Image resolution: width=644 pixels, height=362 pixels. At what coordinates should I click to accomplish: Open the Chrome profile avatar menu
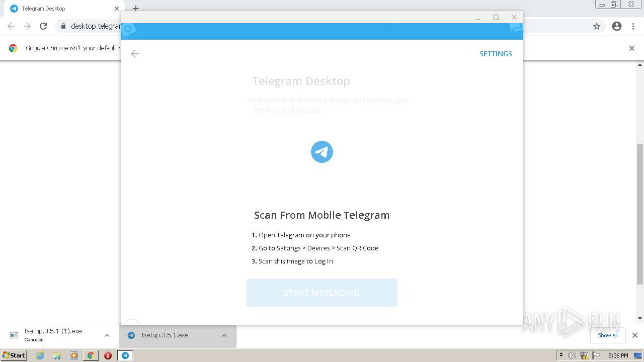click(x=617, y=26)
